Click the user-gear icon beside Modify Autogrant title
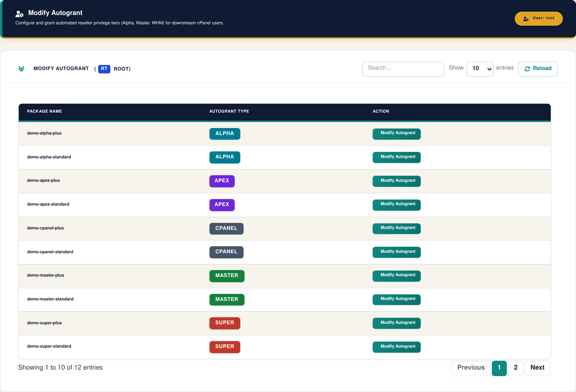 [19, 14]
